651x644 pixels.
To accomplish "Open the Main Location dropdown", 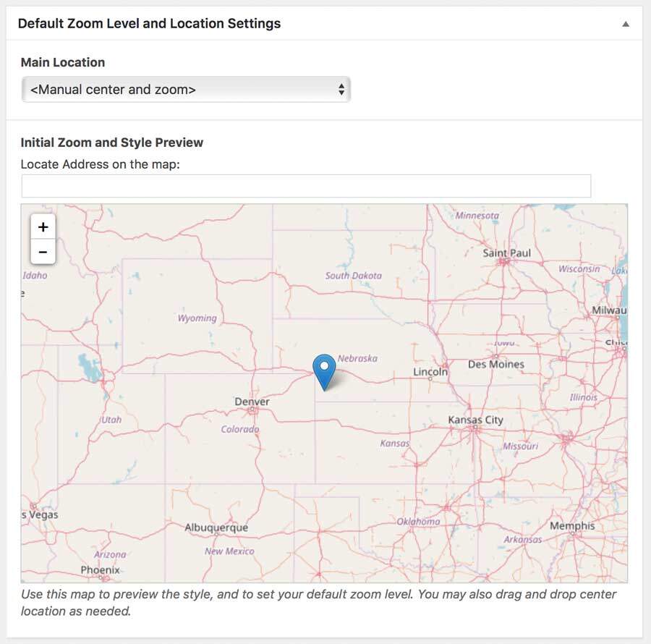I will (186, 90).
